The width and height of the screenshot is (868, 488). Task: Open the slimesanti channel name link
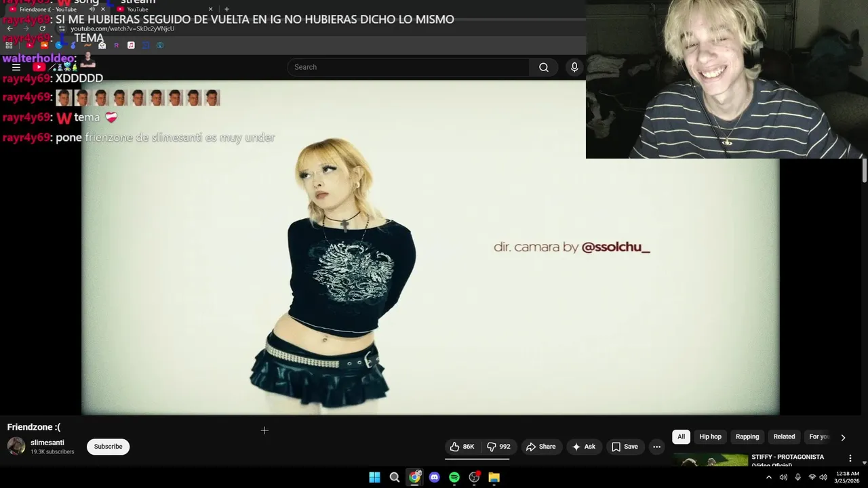47,443
